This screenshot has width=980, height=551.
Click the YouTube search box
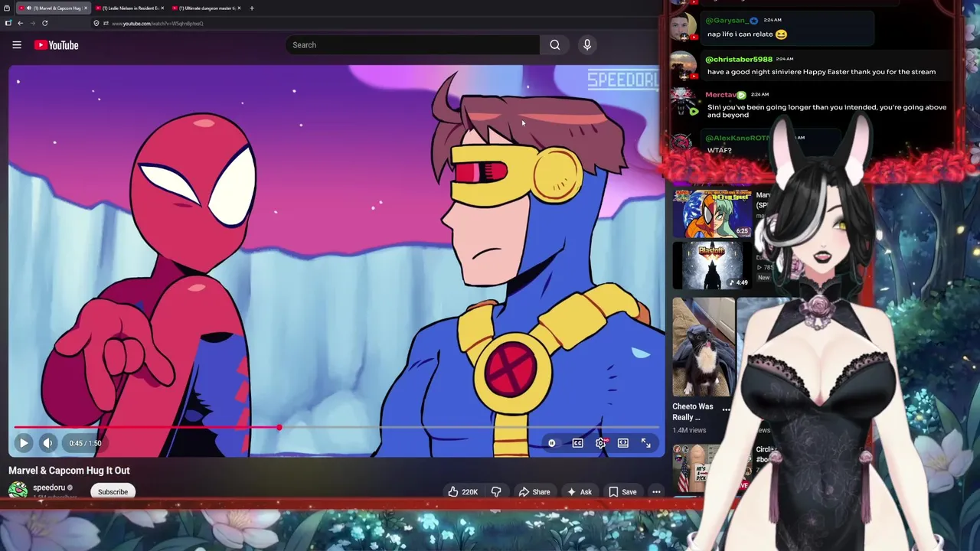pyautogui.click(x=413, y=45)
